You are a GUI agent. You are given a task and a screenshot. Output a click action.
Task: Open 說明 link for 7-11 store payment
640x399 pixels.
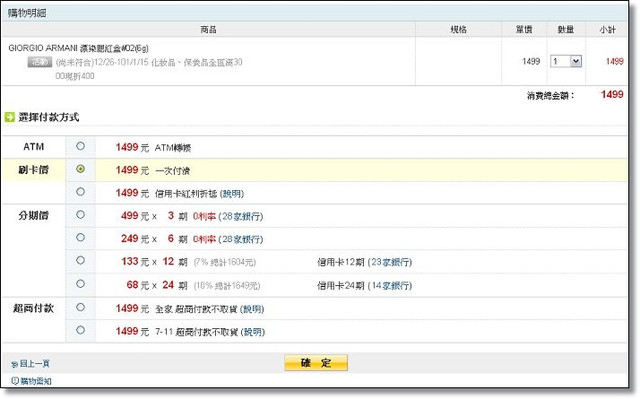click(253, 332)
